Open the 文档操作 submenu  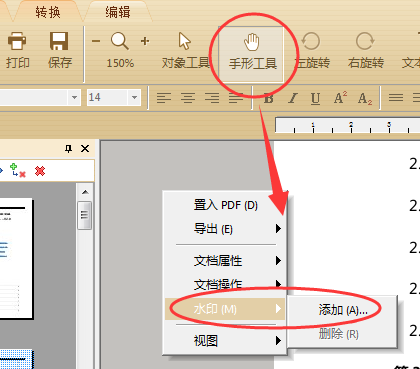[225, 284]
